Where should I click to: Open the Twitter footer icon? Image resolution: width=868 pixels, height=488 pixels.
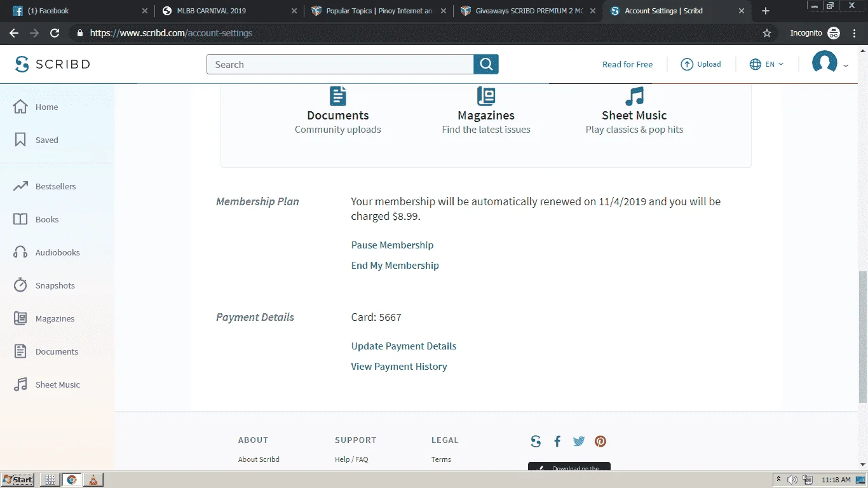(578, 441)
